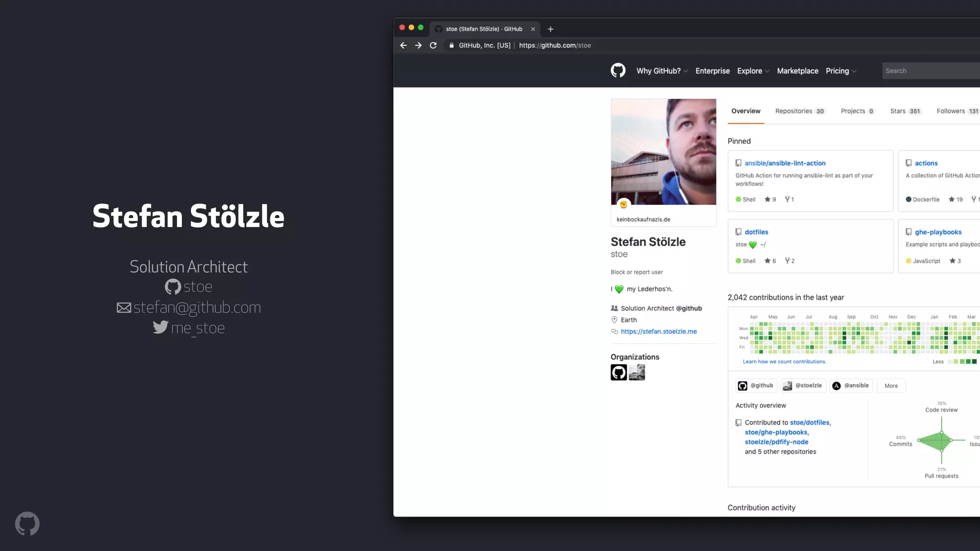Image resolution: width=980 pixels, height=551 pixels.
Task: Expand the Why GitHub? dropdown
Action: click(662, 71)
